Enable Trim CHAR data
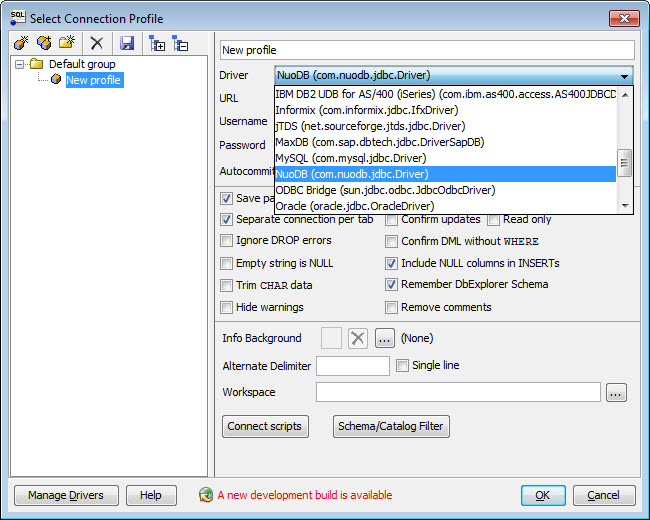 click(x=226, y=285)
